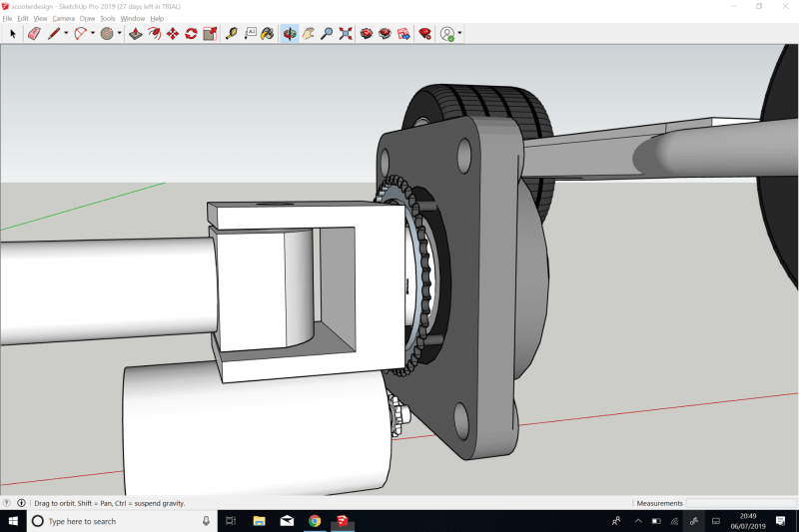Screen dimensions: 799x532
Task: Click the Send to LayOut icon
Action: (x=403, y=34)
